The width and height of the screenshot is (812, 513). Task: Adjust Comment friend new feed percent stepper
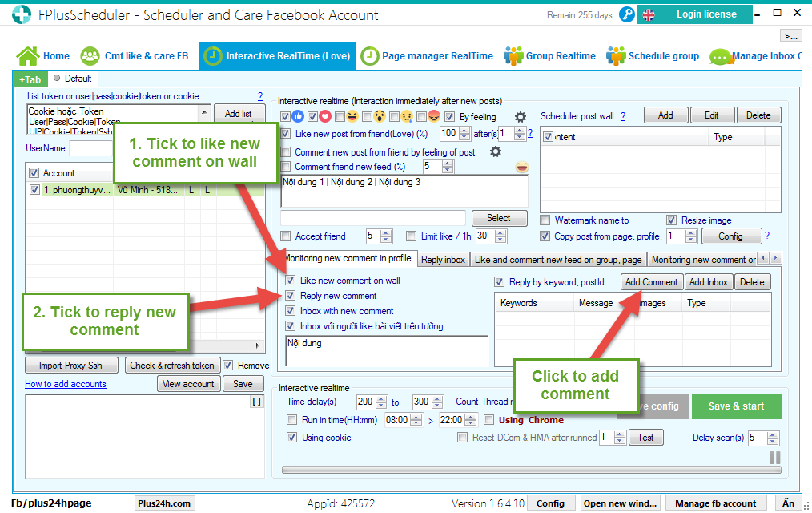pyautogui.click(x=448, y=167)
